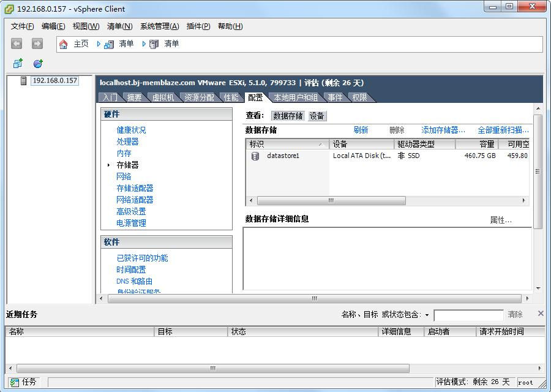Open the 系统管理(A) menu
Screen dimensions: 551x392
tap(160, 26)
